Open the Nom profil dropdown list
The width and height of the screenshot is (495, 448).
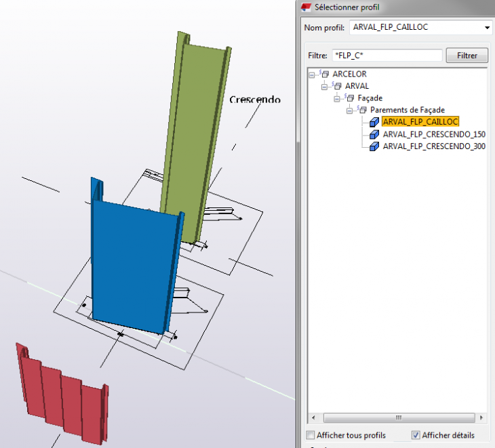click(488, 28)
